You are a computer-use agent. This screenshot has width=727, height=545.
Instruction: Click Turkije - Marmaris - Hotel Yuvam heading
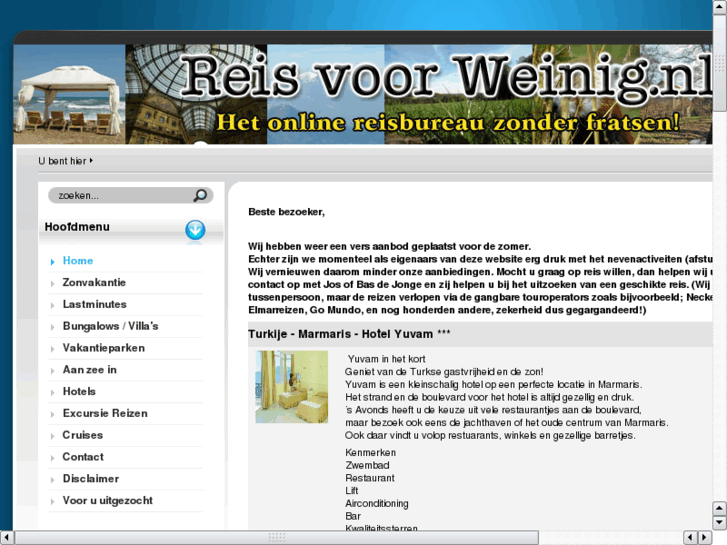pos(349,334)
